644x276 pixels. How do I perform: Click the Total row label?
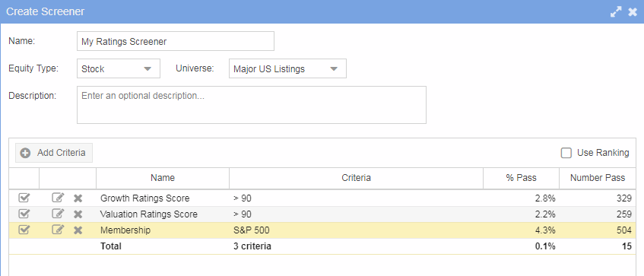[x=111, y=246]
